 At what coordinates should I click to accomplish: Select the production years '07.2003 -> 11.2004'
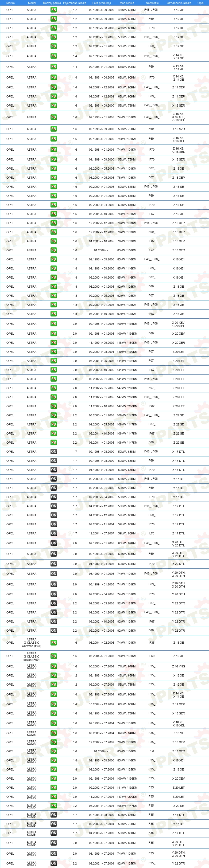click(x=102, y=524)
